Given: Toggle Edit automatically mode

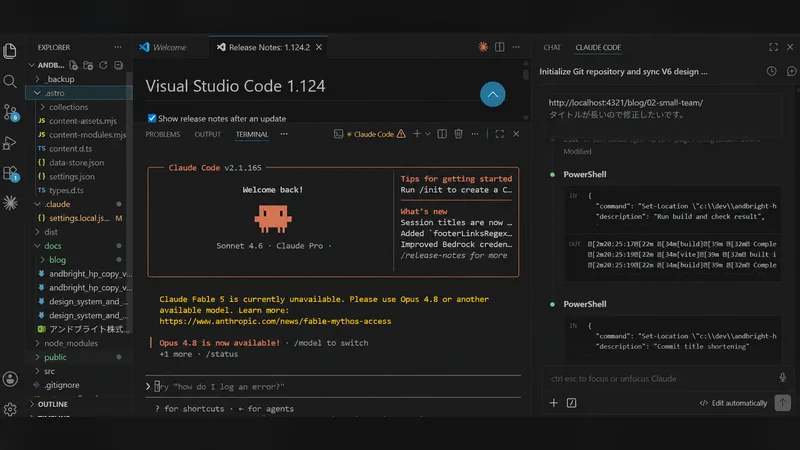Looking at the screenshot, I should pyautogui.click(x=733, y=403).
